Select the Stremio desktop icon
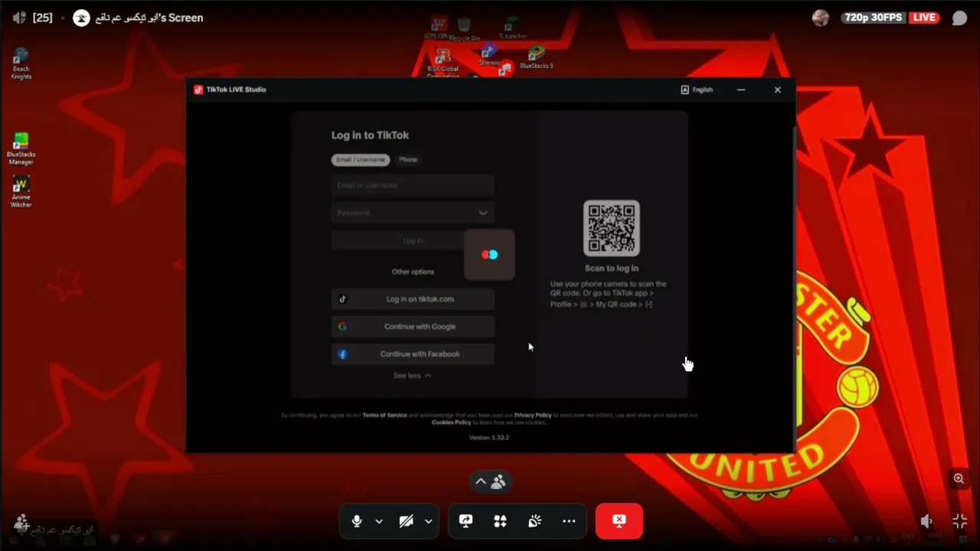Screen dimensions: 980x551 pyautogui.click(x=489, y=55)
